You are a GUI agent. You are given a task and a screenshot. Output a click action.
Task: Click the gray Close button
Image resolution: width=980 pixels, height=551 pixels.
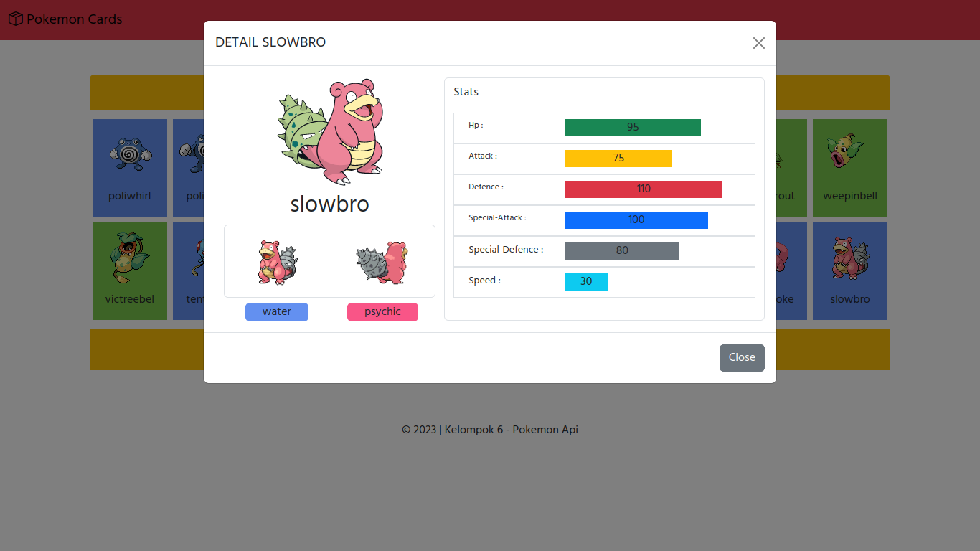(742, 358)
